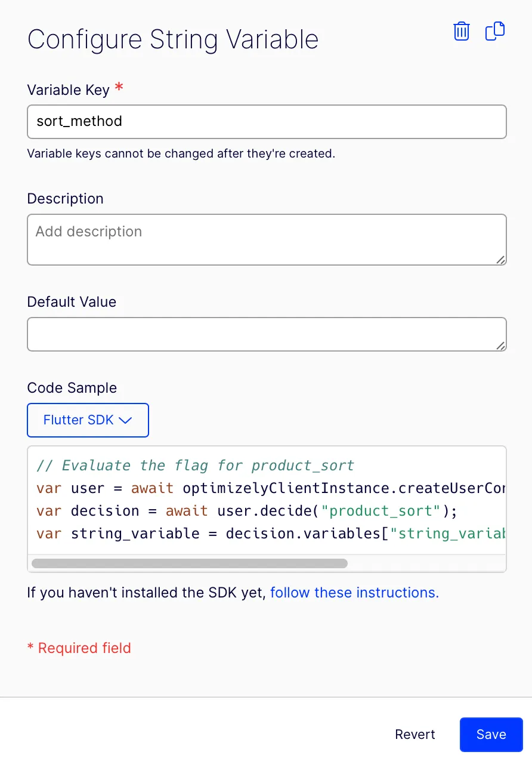The height and width of the screenshot is (764, 532).
Task: Click the var user createUserContext code line
Action: click(271, 488)
